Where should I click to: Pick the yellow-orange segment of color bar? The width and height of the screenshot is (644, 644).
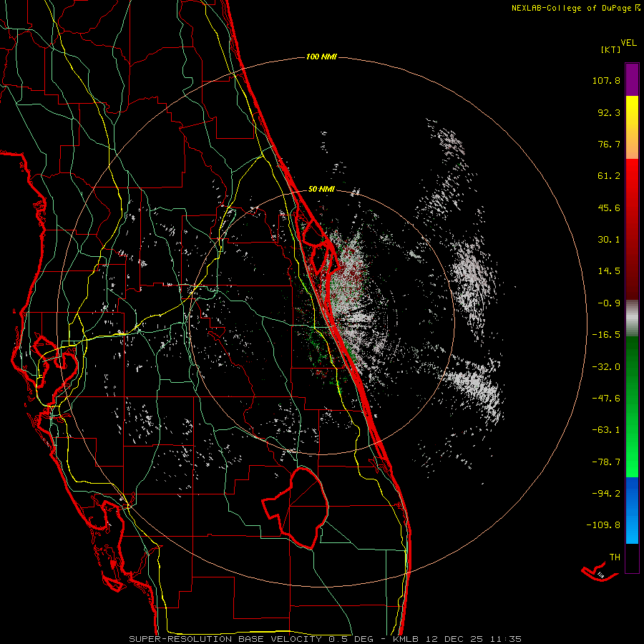632,127
